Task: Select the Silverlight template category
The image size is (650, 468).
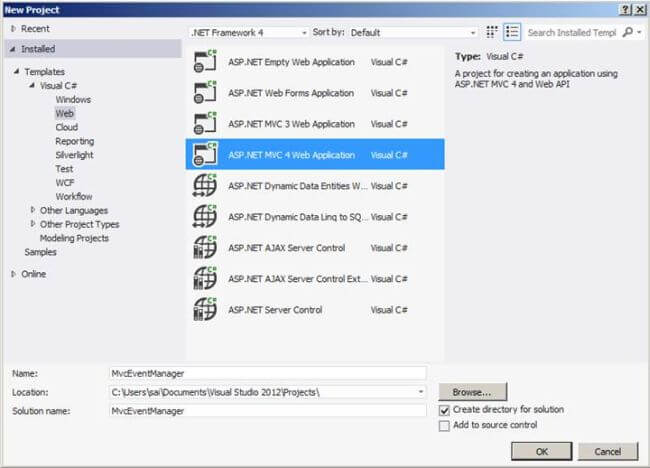Action: click(74, 155)
